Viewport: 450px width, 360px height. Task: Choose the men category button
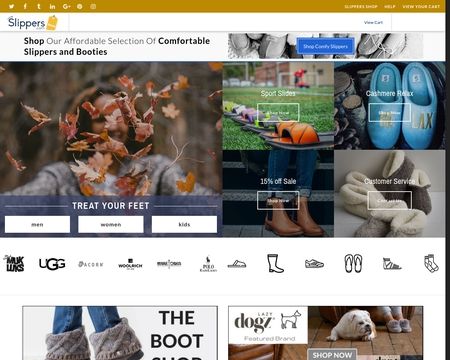37,224
